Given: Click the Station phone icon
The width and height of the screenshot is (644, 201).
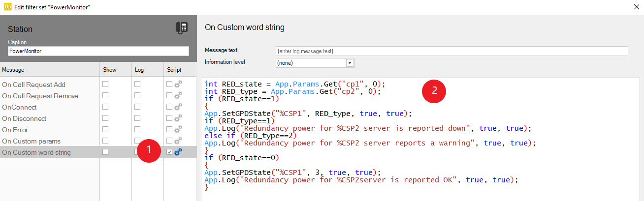Looking at the screenshot, I should (182, 29).
